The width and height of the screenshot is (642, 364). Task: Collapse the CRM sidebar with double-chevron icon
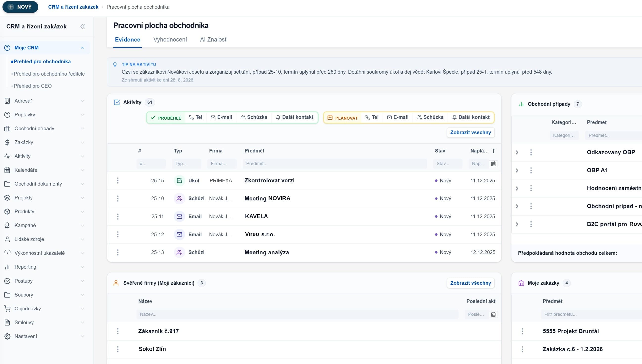[83, 26]
